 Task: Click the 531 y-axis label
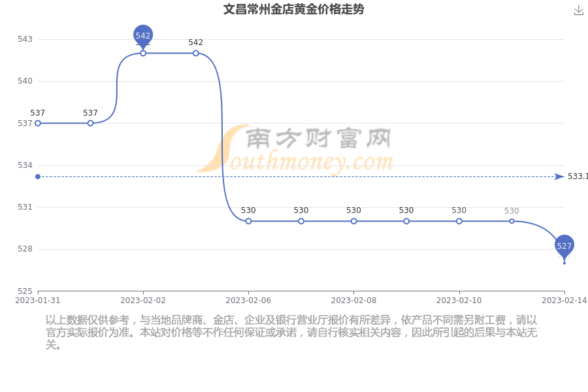click(x=25, y=207)
